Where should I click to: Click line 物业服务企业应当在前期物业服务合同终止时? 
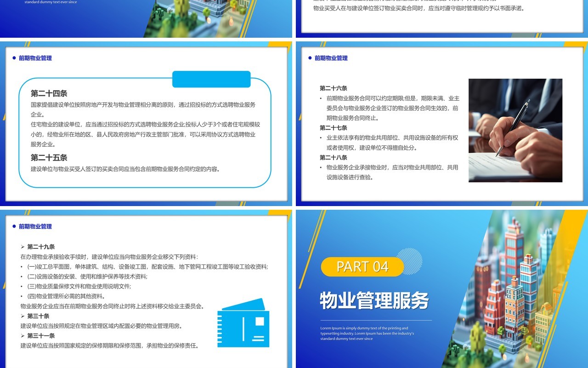point(113,306)
